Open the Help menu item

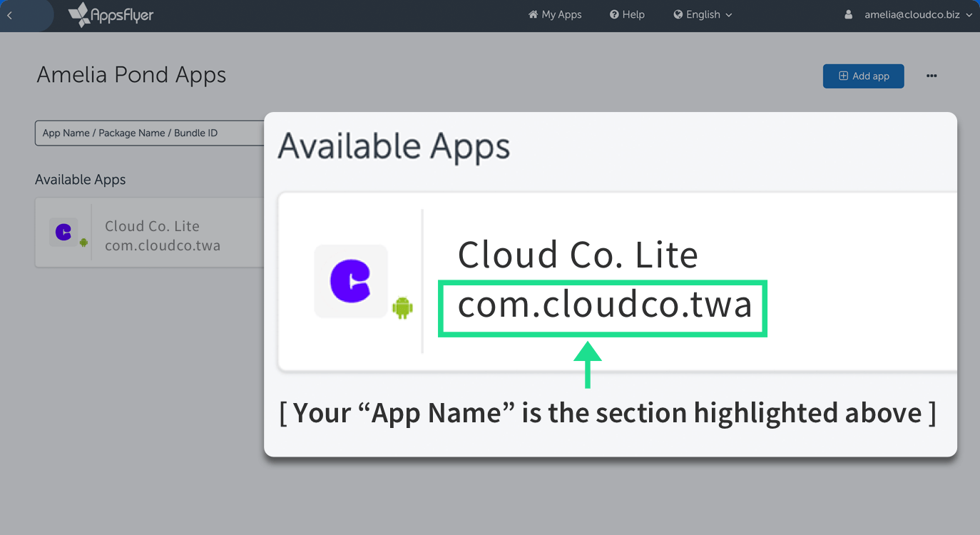[x=627, y=14]
